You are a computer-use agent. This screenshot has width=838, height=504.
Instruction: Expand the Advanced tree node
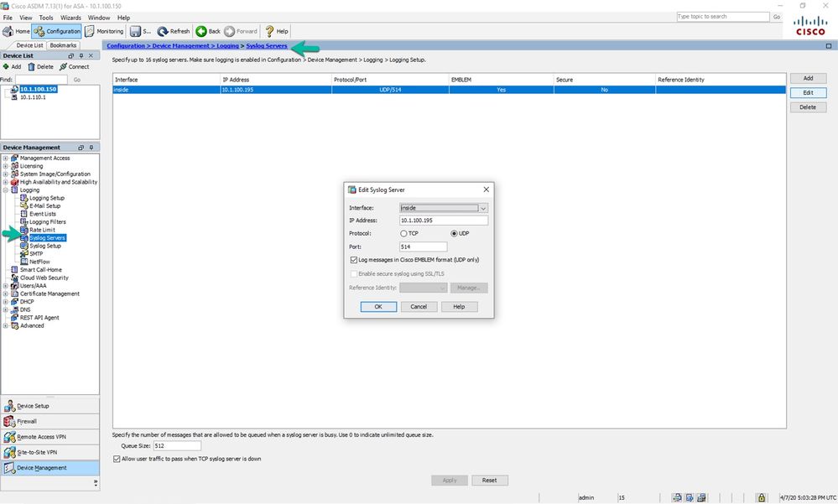pos(5,326)
